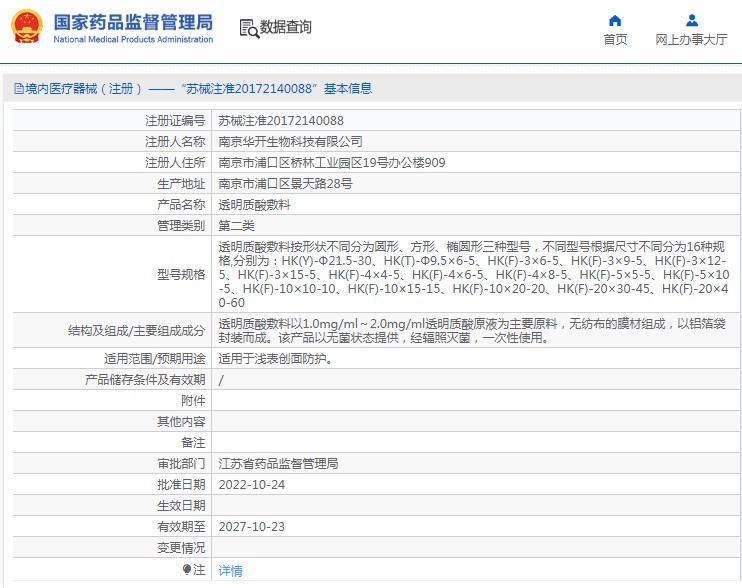The image size is (742, 588).
Task: Click the 管理类别 row label
Action: click(x=181, y=226)
